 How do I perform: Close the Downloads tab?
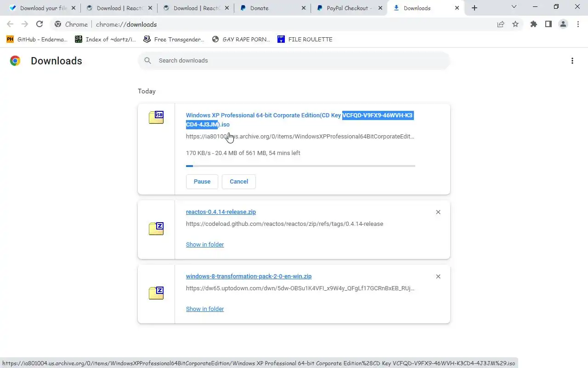[457, 8]
